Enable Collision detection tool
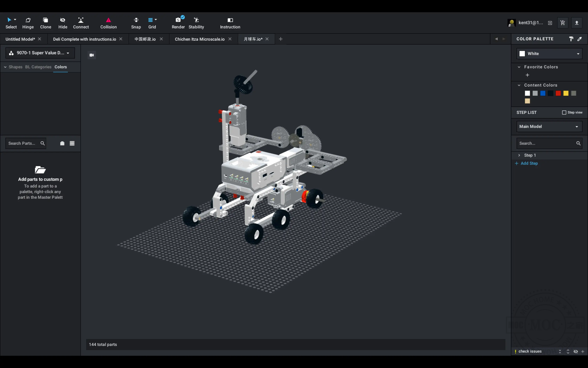This screenshot has height=368, width=588. (x=108, y=22)
